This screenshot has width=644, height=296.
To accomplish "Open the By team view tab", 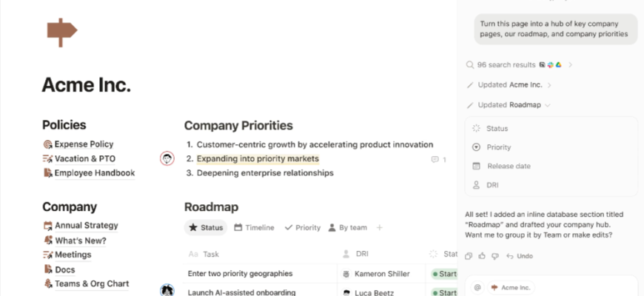I will (x=348, y=228).
